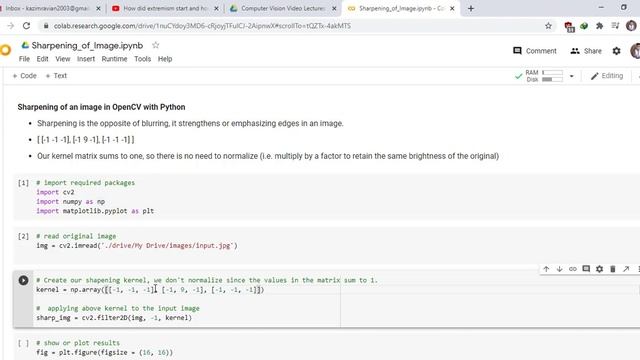
Task: Move the cell up with arrow icon
Action: [x=546, y=269]
